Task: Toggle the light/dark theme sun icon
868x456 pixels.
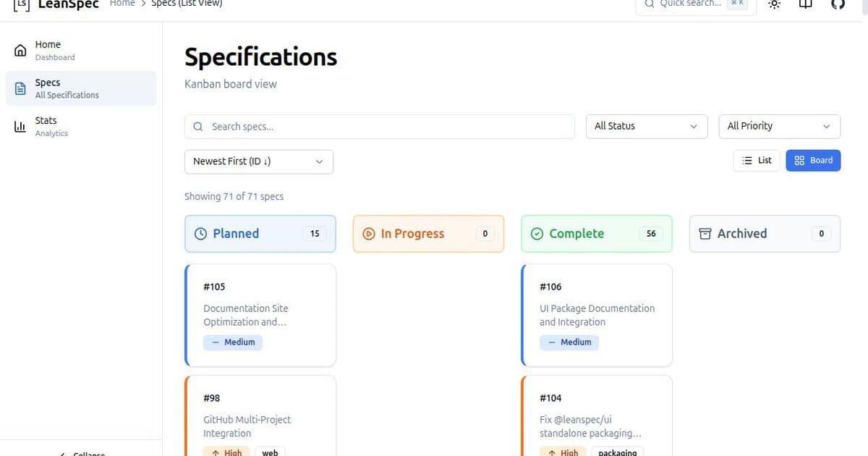Action: pos(773,4)
